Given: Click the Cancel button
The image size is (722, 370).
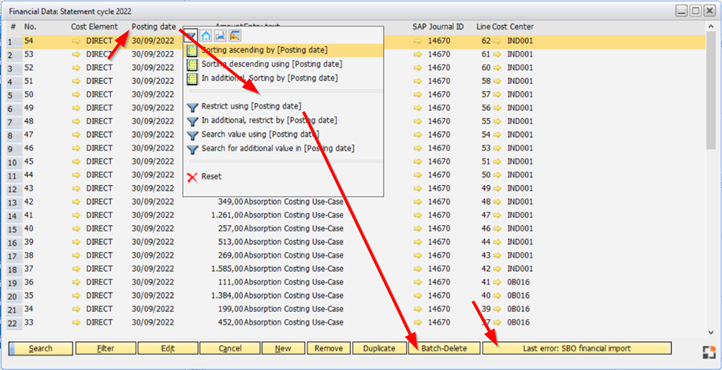Looking at the screenshot, I should click(x=230, y=348).
